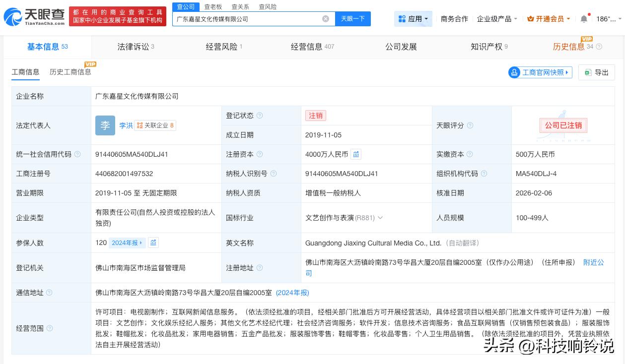Click help icon next to 实缴资本
The height and width of the screenshot is (364, 625).
[470, 154]
